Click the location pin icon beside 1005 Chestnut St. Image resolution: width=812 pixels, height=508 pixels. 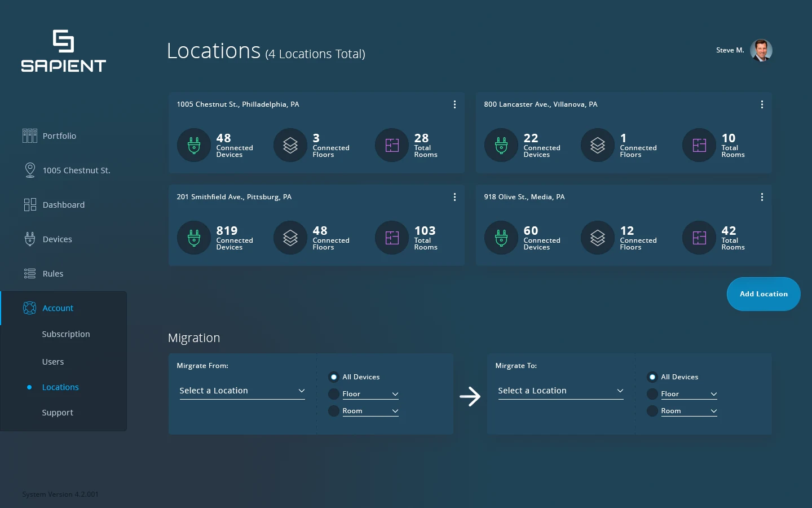click(30, 170)
